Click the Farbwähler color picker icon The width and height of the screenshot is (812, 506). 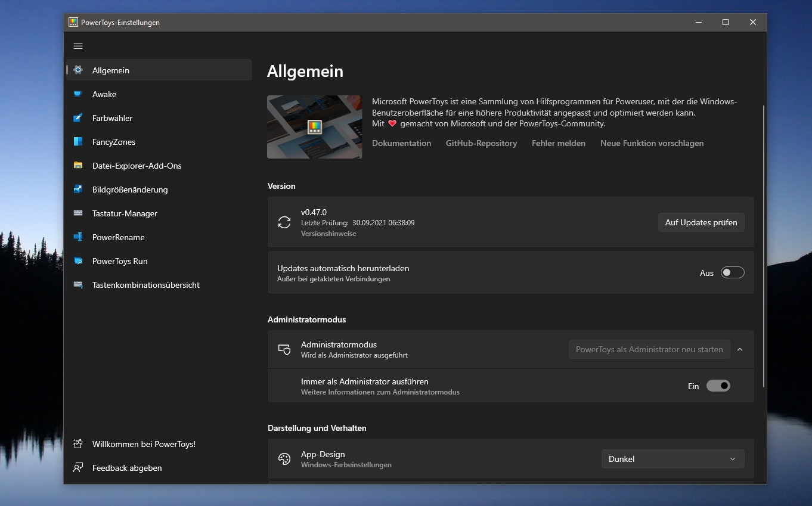point(78,117)
